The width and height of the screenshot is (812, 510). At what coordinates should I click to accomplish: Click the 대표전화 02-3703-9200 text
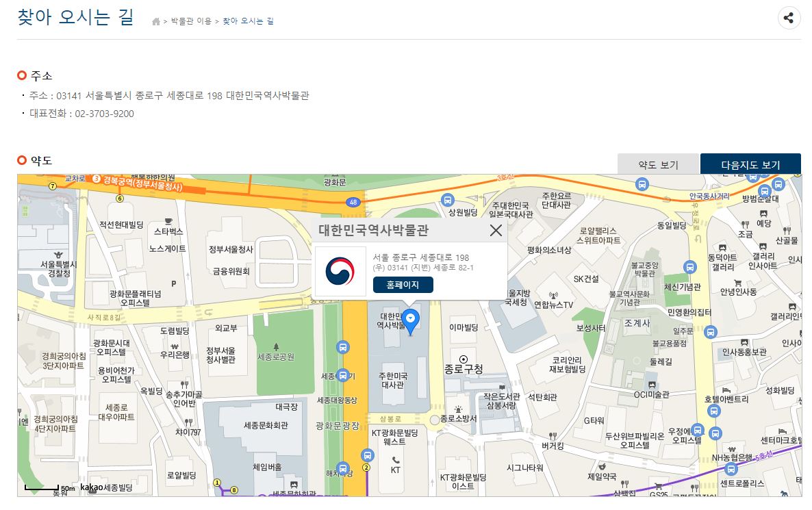pyautogui.click(x=81, y=114)
